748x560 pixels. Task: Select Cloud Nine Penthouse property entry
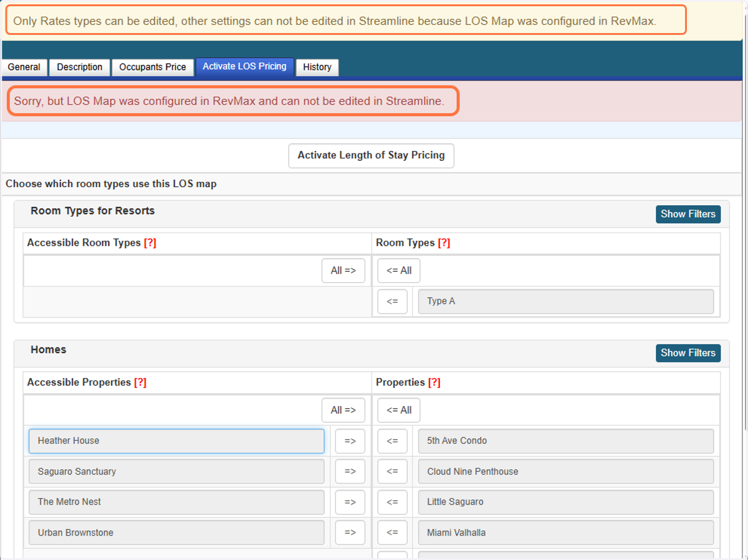(566, 471)
